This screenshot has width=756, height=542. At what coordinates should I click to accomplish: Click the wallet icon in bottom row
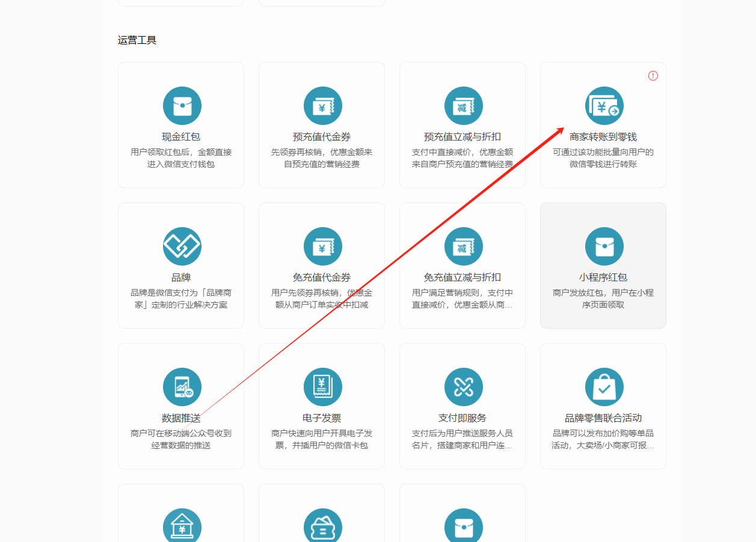point(322,526)
